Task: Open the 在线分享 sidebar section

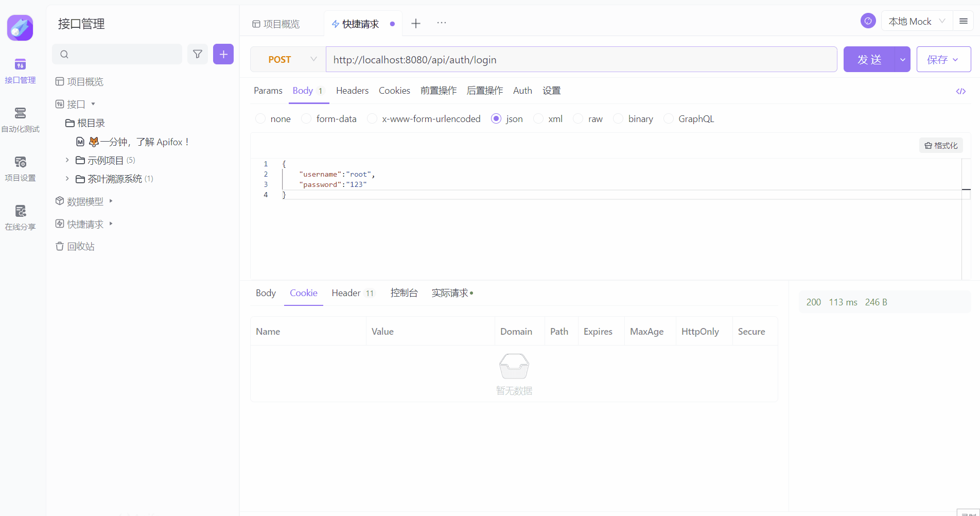Action: point(20,217)
